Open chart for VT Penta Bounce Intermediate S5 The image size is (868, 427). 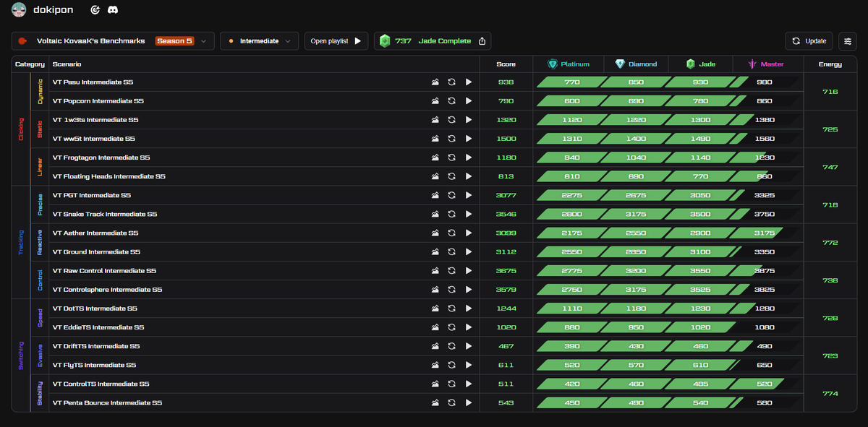click(435, 402)
